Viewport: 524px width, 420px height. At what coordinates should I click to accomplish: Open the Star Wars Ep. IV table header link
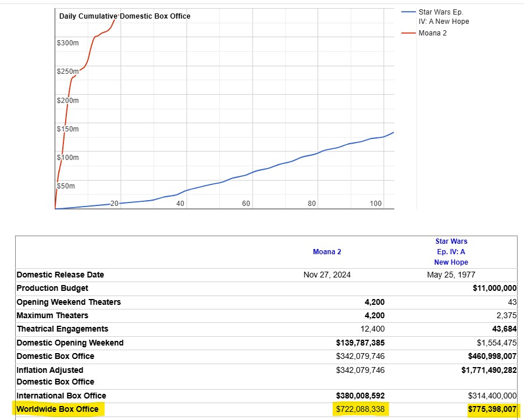[x=451, y=252]
